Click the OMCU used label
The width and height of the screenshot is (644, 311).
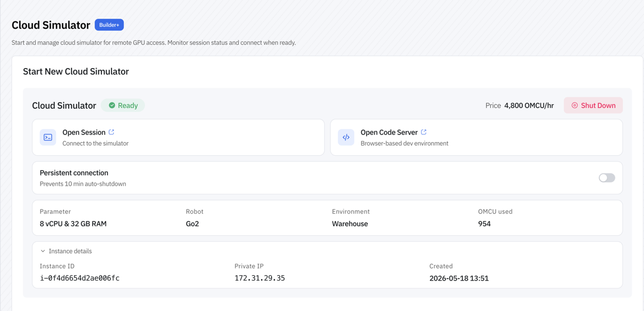(x=496, y=211)
